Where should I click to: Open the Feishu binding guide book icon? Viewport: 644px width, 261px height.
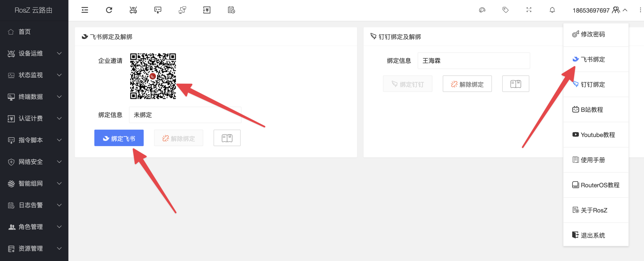[227, 138]
